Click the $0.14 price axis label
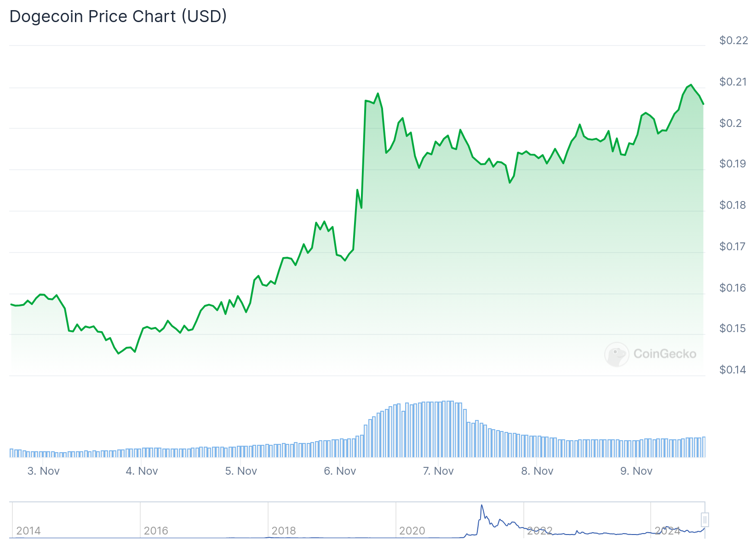Screen dimensions: 756x552 (x=733, y=370)
